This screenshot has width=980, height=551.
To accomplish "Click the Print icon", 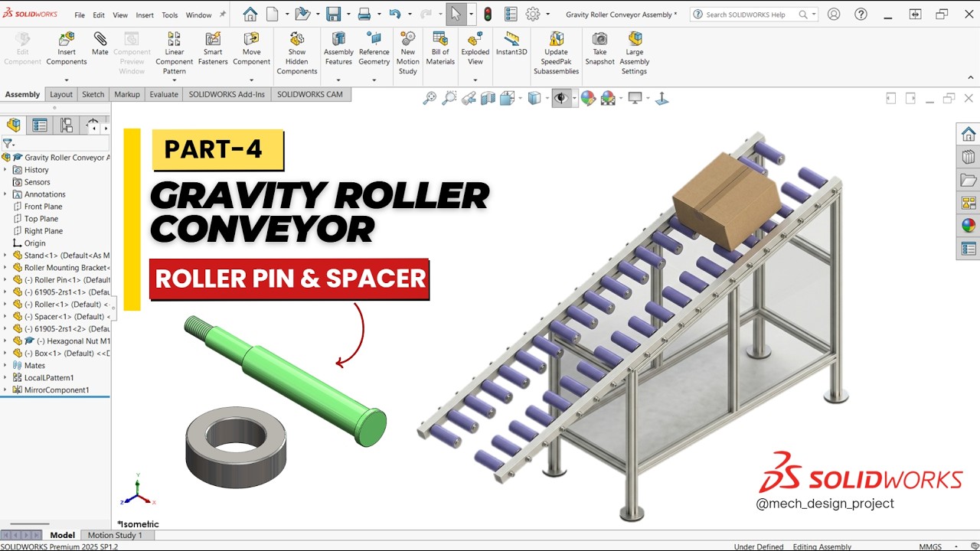I will pos(364,15).
